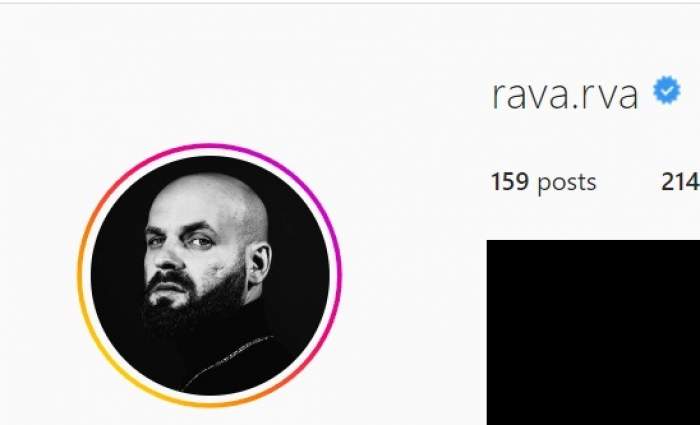Click the checkmark inside the verified badge
The height and width of the screenshot is (425, 700).
pos(667,91)
